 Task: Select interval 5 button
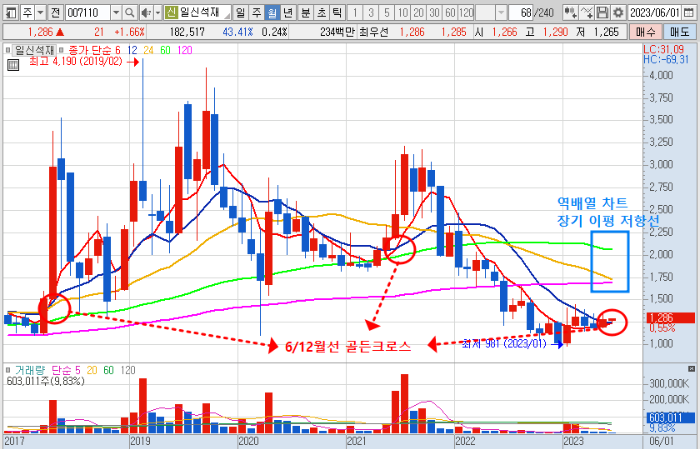[x=387, y=12]
